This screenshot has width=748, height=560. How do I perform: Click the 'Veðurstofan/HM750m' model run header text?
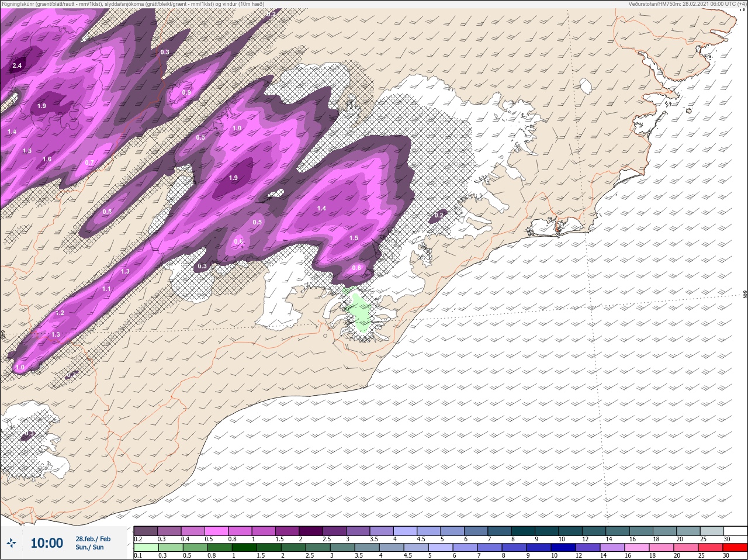(x=687, y=4)
